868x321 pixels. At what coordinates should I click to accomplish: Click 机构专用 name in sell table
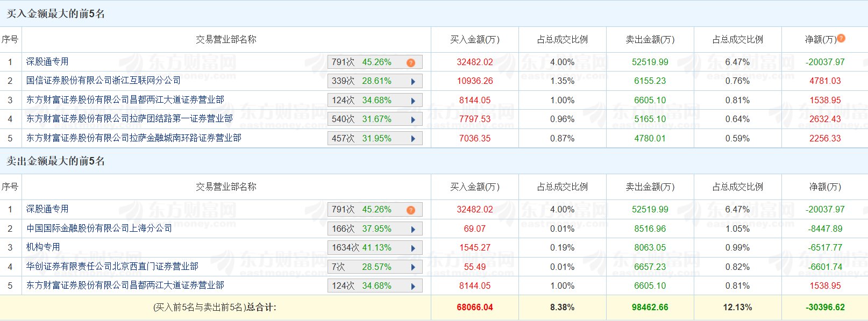tap(43, 247)
